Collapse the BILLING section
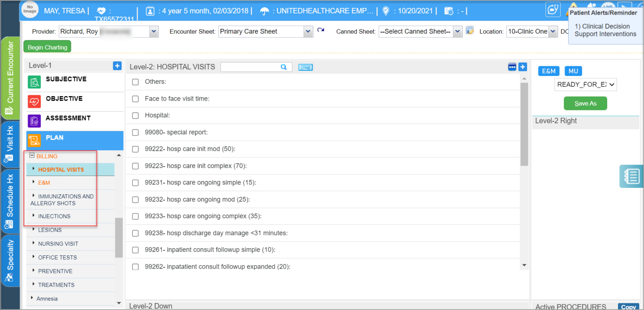Screen dimensions: 644x310 pyautogui.click(x=31, y=155)
